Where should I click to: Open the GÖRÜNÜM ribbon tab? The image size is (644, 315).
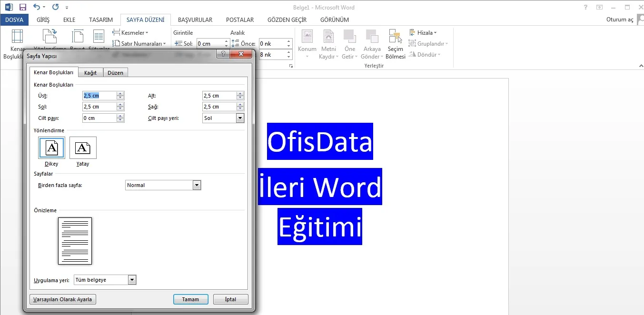[334, 20]
